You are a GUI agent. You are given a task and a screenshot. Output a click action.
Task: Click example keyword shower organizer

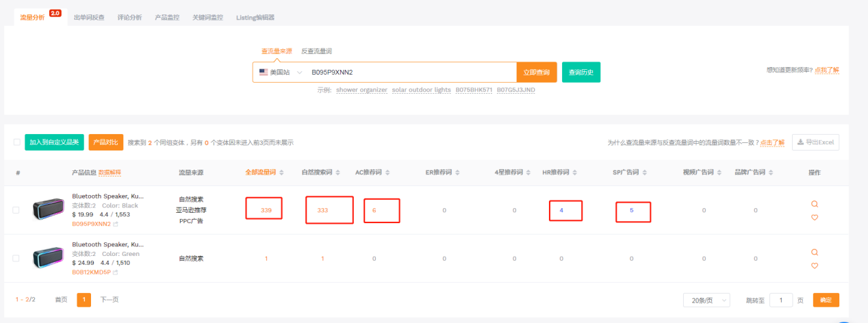(x=361, y=90)
